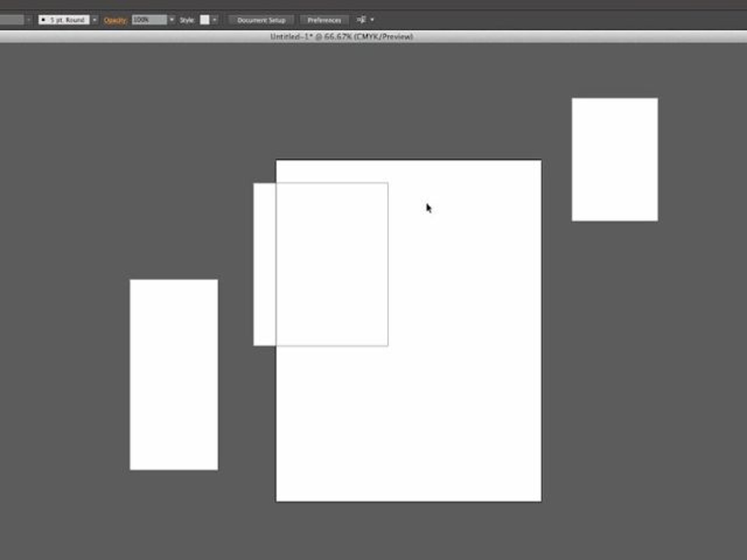Open the 5 pt. Round brush definition dropdown
Screen dimensions: 747x560
click(95, 20)
